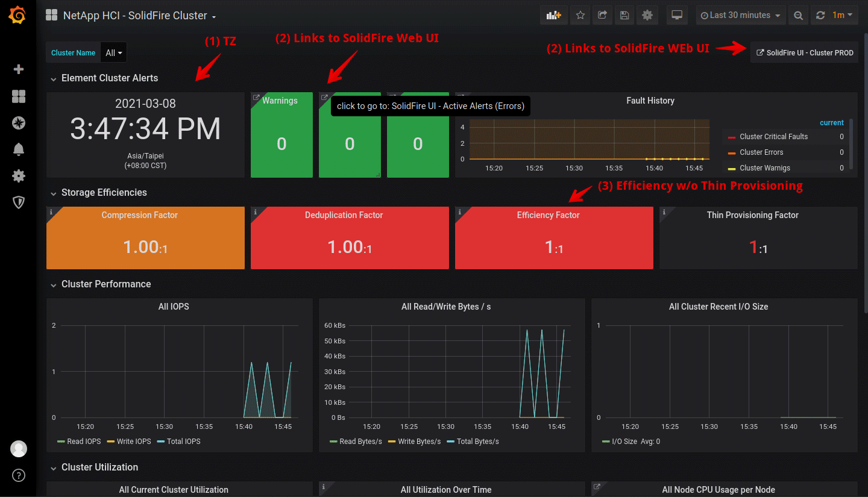Refresh the dashboard now
The height and width of the screenshot is (497, 868).
coord(820,15)
